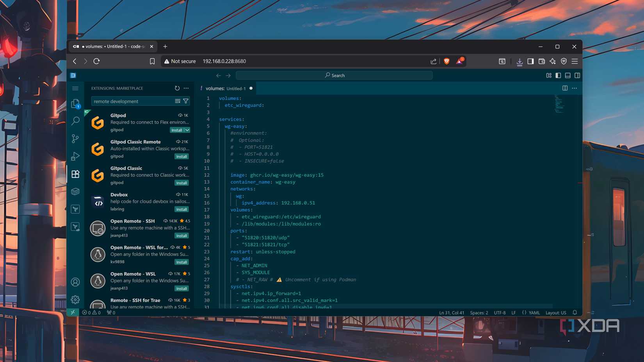Install the Open Remote - SSH extension
The height and width of the screenshot is (362, 644).
[x=181, y=236]
